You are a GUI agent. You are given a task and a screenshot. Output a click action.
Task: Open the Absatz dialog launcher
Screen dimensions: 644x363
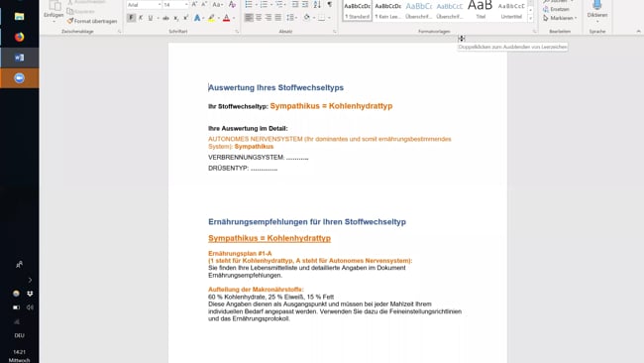point(334,32)
